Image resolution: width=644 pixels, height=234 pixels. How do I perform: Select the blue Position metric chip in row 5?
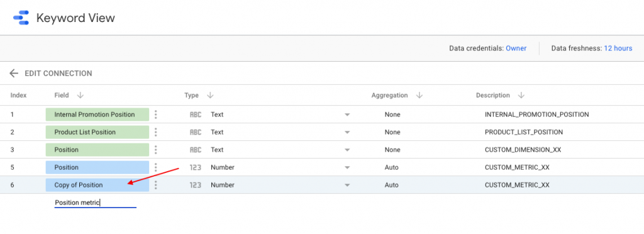point(97,167)
